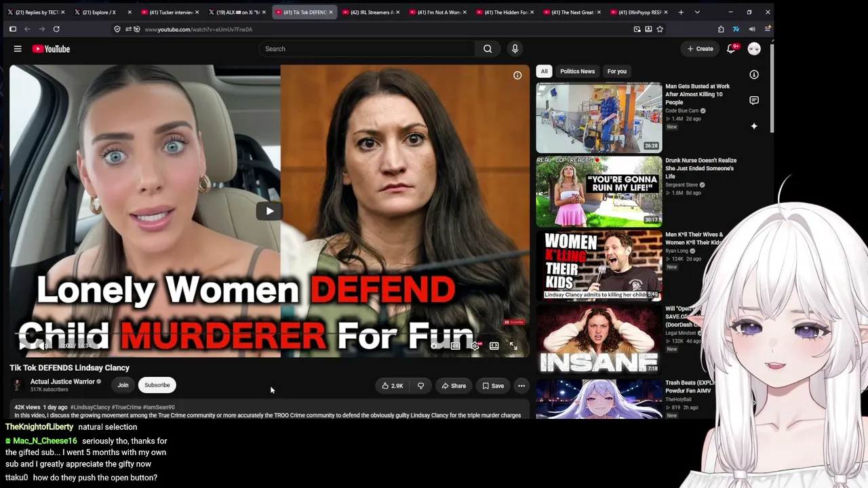Subscribe to Actual Justice Warrior
This screenshot has width=868, height=488.
pyautogui.click(x=157, y=385)
